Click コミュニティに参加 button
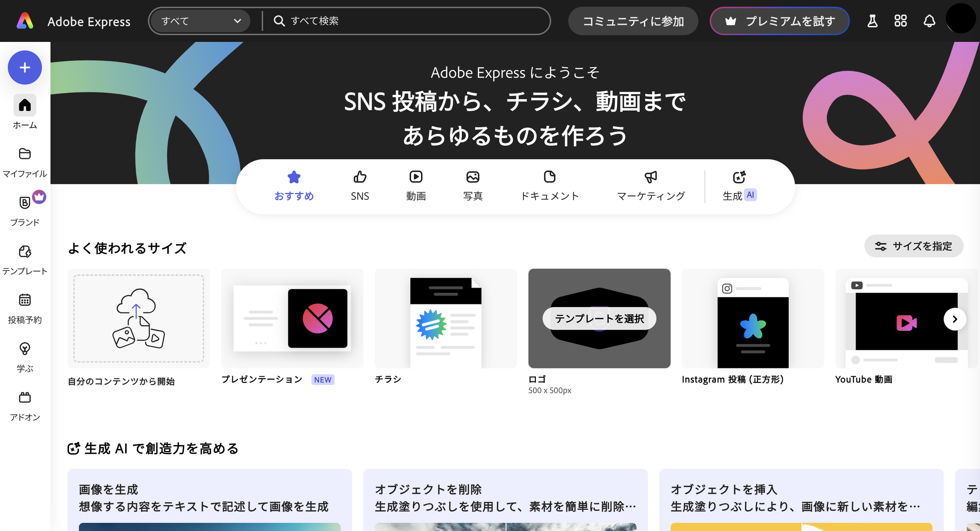The height and width of the screenshot is (531, 980). coord(633,21)
